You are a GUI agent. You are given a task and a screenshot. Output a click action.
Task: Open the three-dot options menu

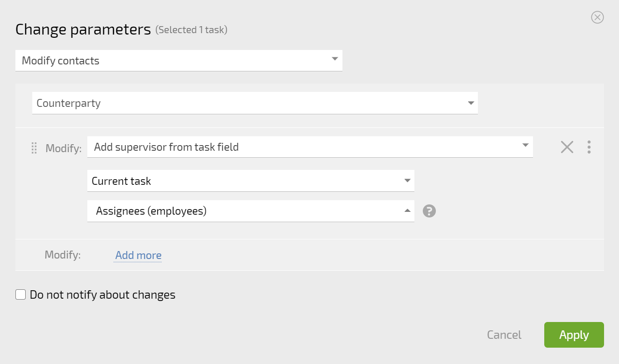pos(589,147)
